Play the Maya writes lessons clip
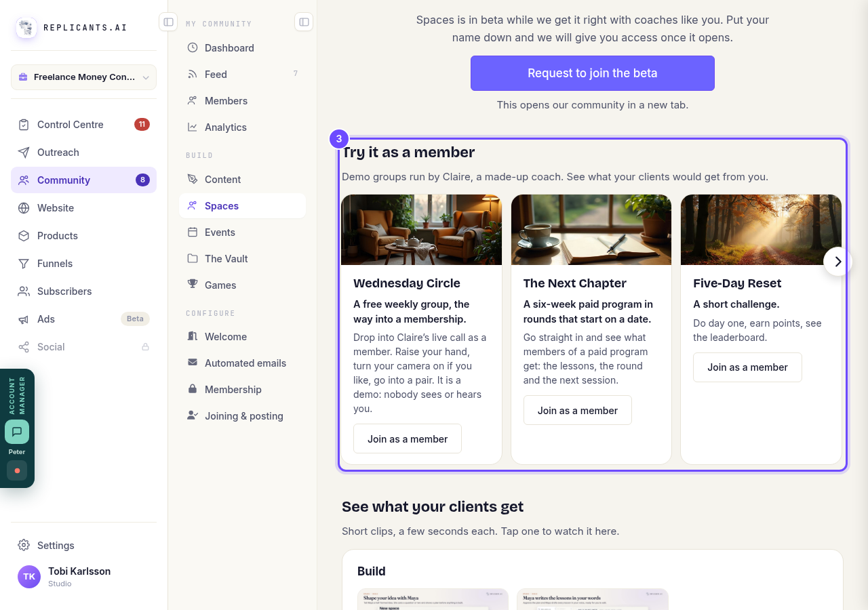This screenshot has height=610, width=868. pyautogui.click(x=593, y=599)
